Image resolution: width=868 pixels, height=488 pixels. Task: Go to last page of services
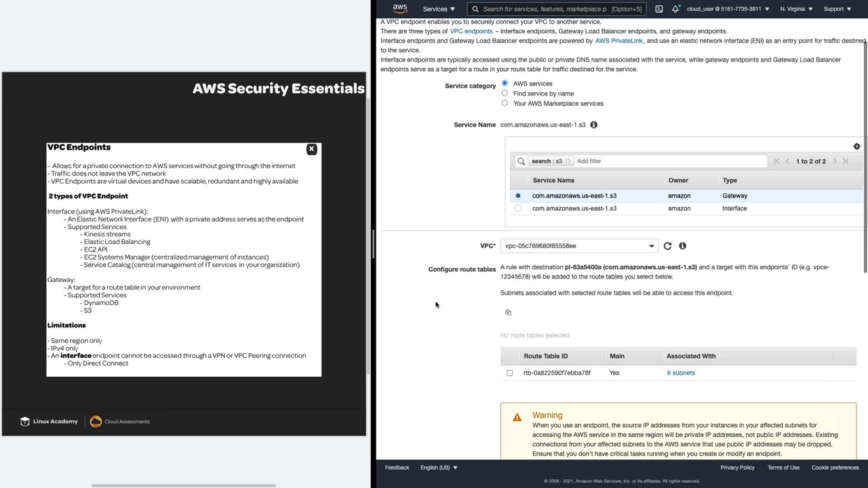coord(846,161)
